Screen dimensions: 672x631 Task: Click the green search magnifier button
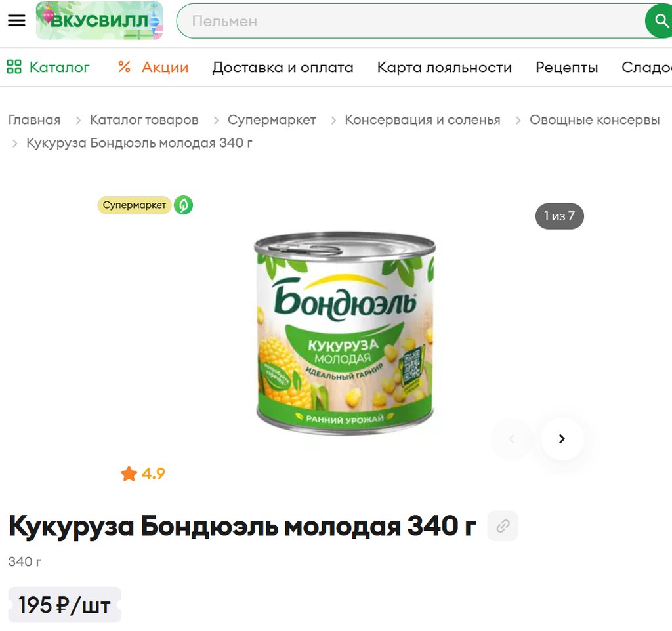[x=660, y=20]
